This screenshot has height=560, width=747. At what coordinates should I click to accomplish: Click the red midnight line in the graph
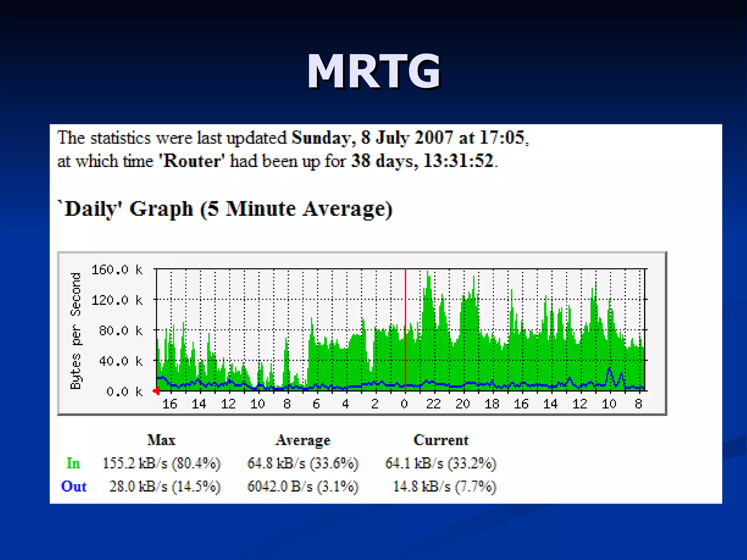(x=405, y=330)
